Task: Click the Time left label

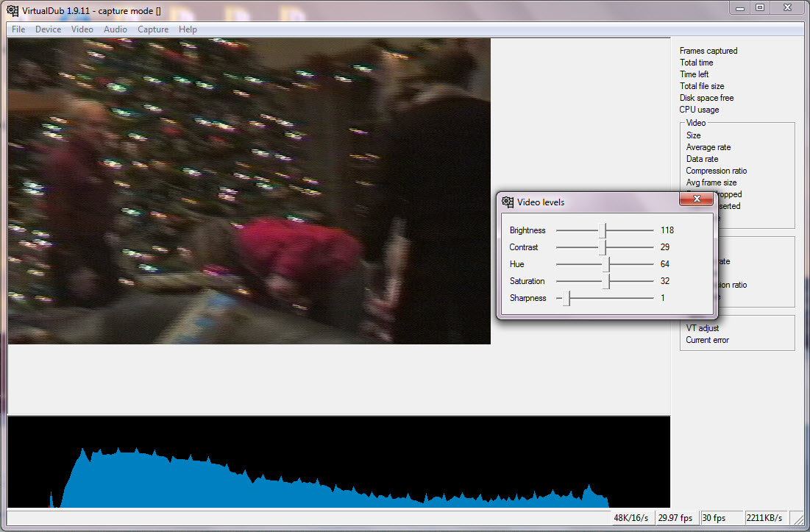Action: (694, 74)
